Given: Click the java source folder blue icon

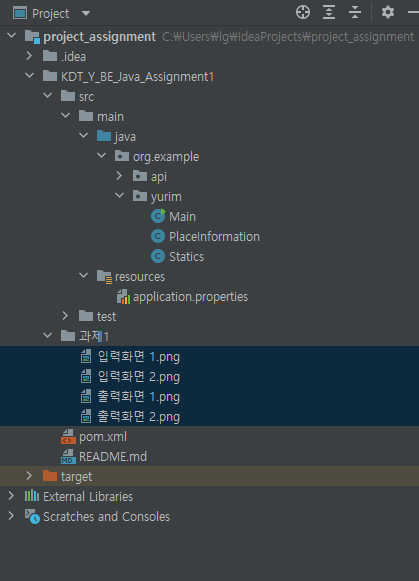Looking at the screenshot, I should coord(104,136).
